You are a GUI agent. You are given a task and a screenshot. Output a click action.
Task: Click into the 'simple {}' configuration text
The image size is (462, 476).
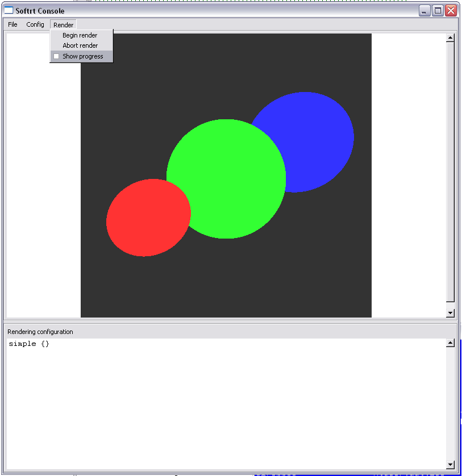(29, 344)
